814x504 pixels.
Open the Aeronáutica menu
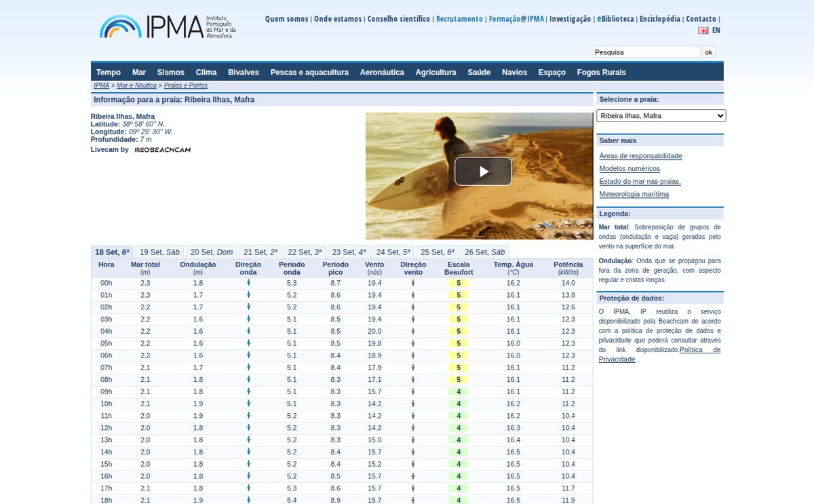coord(382,73)
